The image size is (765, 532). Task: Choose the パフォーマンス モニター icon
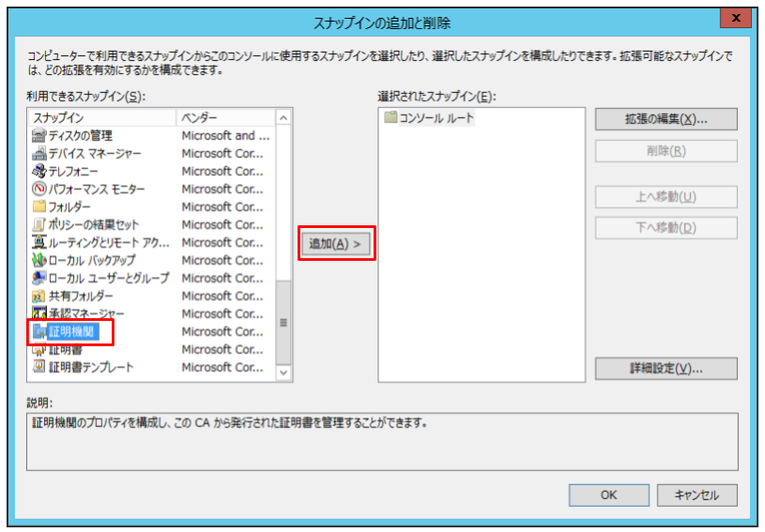point(38,189)
